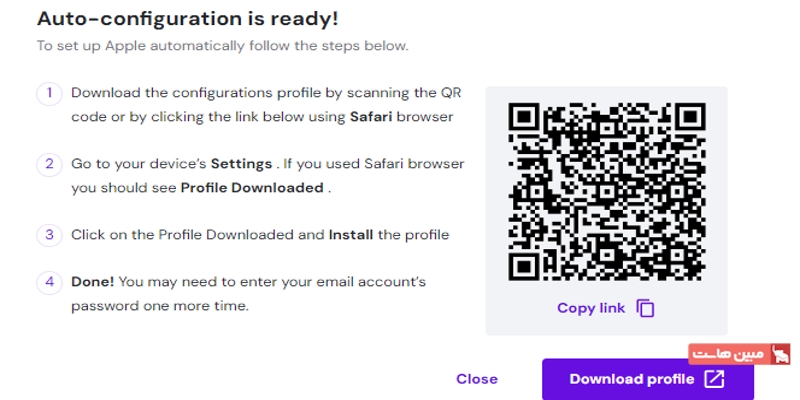Click the "To set up Apple automatically" subtitle
The width and height of the screenshot is (800, 400).
tap(222, 46)
